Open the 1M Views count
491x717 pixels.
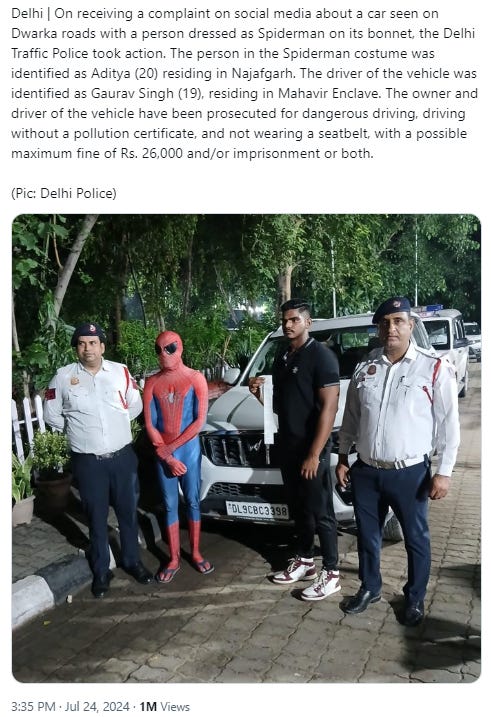(x=165, y=706)
